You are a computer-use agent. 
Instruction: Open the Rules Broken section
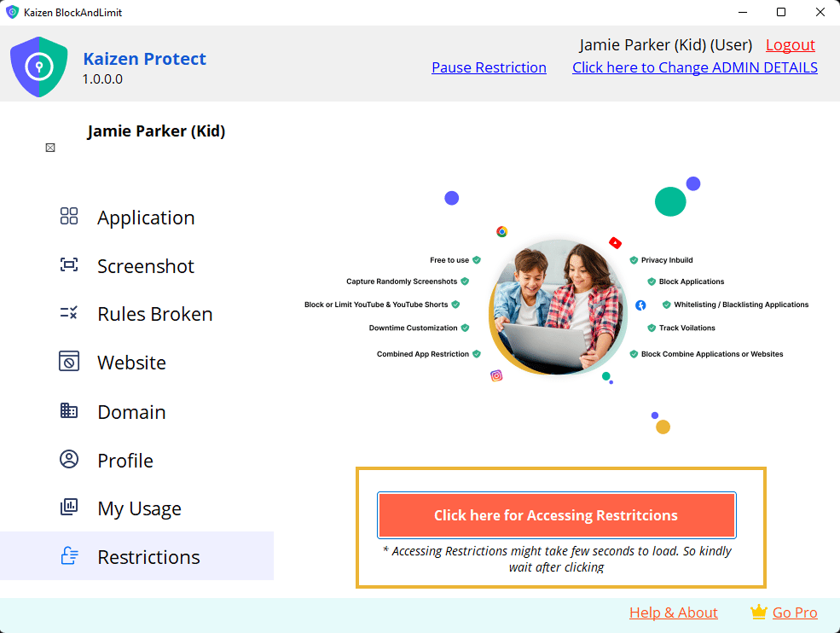154,314
